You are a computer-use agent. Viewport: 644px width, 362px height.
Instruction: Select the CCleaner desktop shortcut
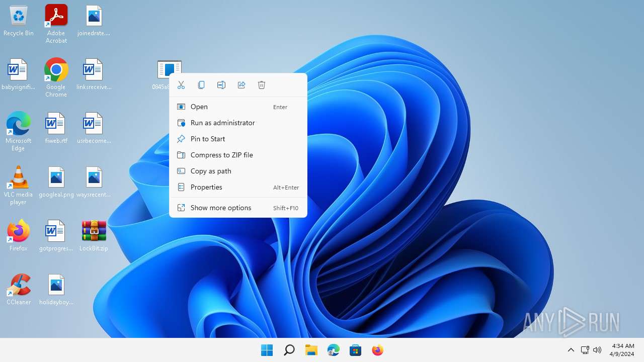point(19,290)
